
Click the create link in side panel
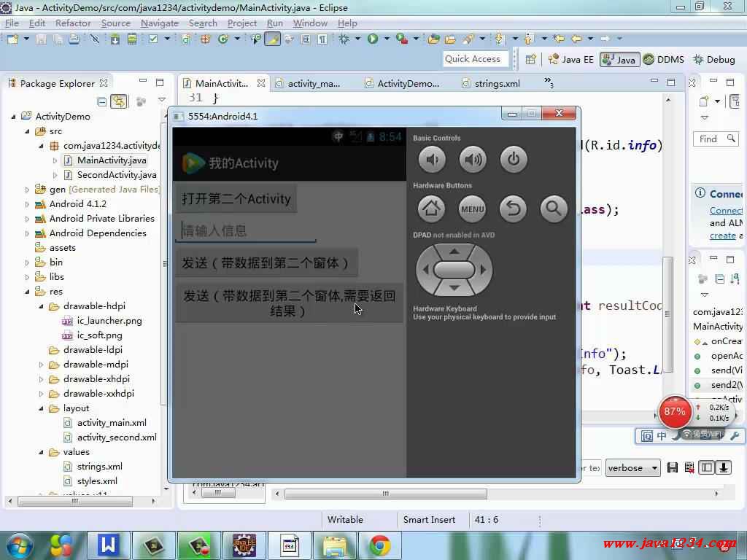click(x=723, y=236)
